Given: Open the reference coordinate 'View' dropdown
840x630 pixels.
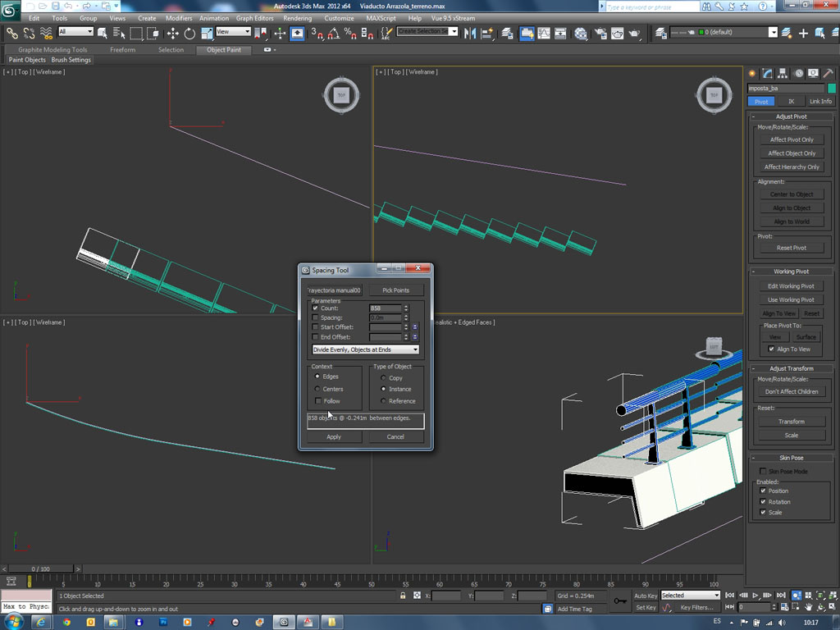Looking at the screenshot, I should click(233, 32).
